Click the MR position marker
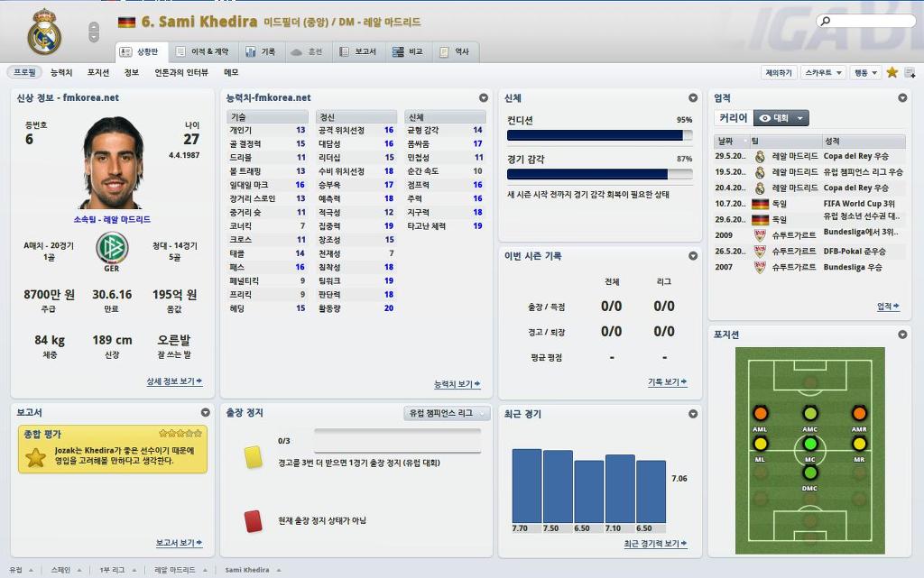This screenshot has width=924, height=578. point(859,444)
